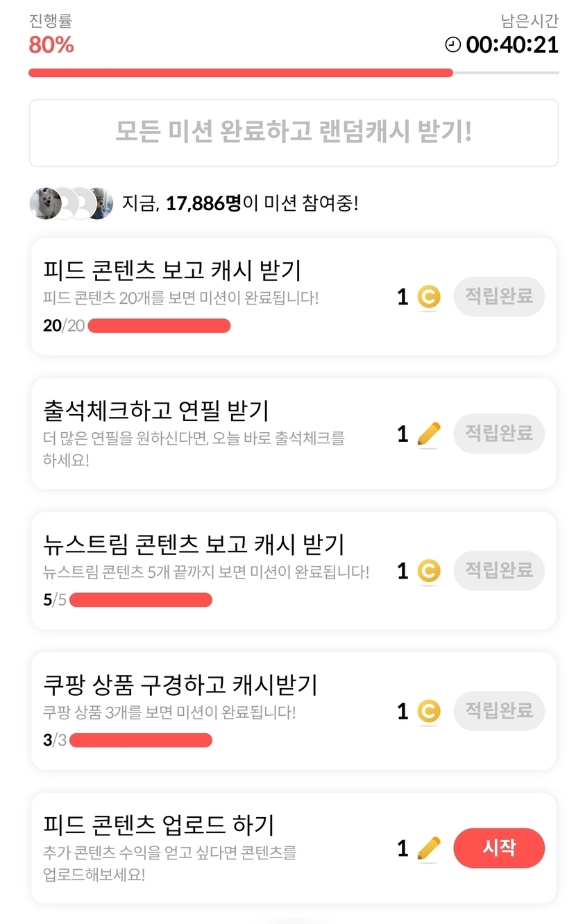Click 적립완료 button for 출석체크 mission
The image size is (576, 924).
coord(498,434)
